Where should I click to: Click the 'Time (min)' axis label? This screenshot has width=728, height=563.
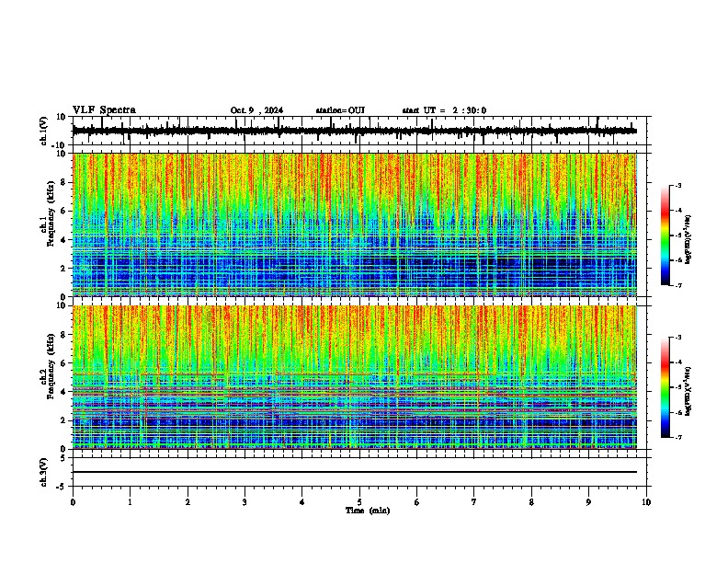[368, 511]
